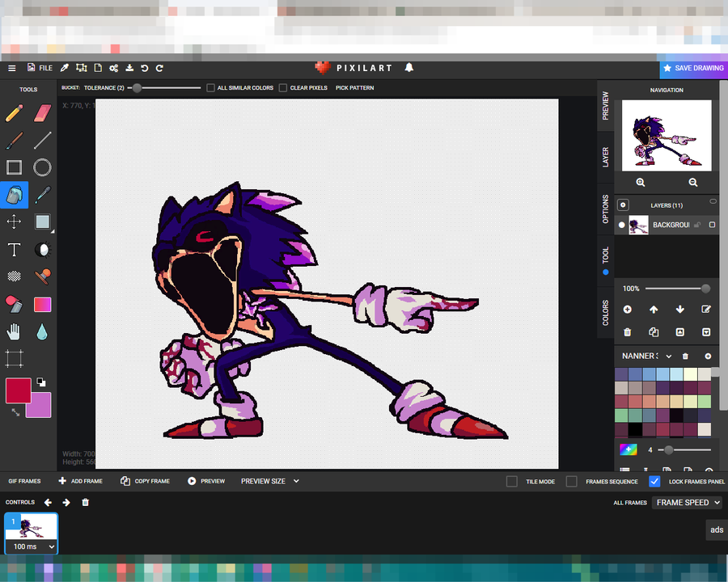Switch to the Preview side tab

point(605,106)
